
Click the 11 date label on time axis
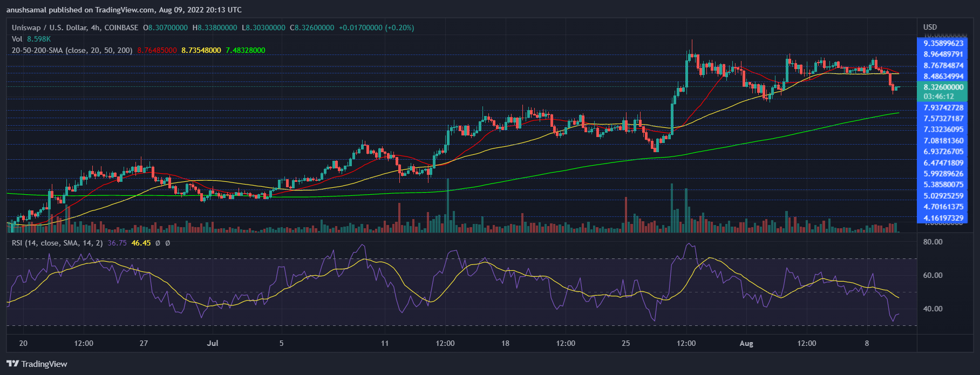click(x=385, y=343)
